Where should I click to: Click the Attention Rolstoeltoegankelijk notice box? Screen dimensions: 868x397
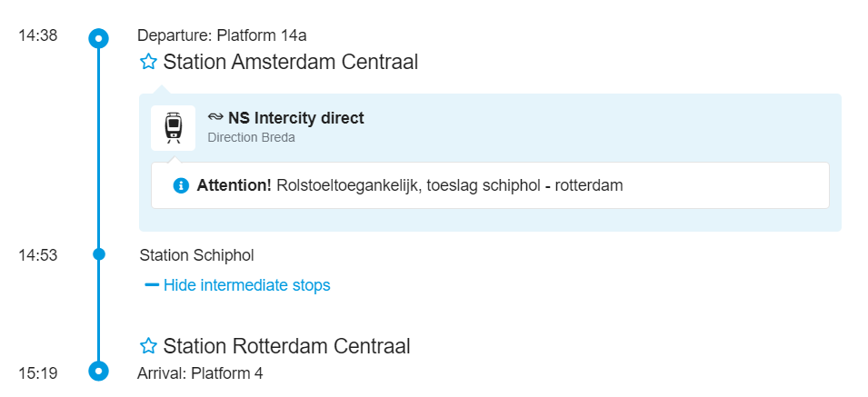(x=490, y=185)
